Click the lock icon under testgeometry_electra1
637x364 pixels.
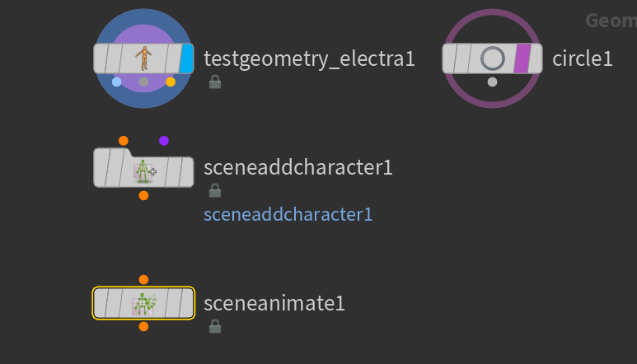pos(215,82)
